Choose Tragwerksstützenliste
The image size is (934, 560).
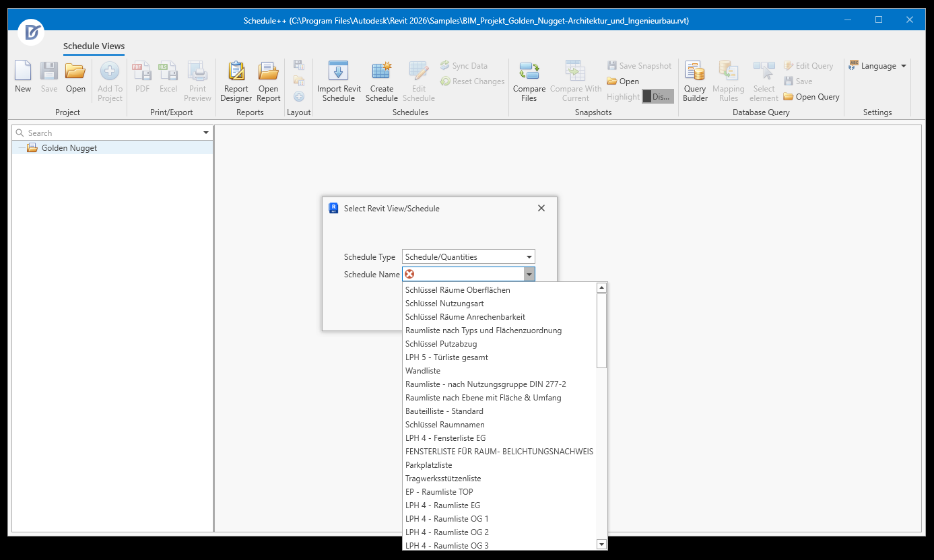pos(500,479)
